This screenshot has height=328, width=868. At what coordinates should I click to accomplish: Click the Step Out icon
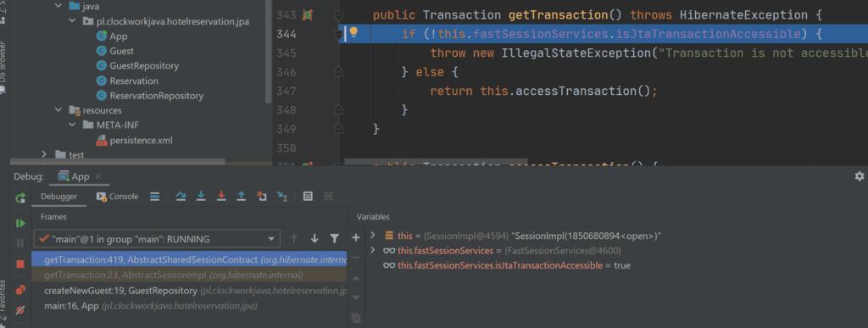(x=242, y=197)
